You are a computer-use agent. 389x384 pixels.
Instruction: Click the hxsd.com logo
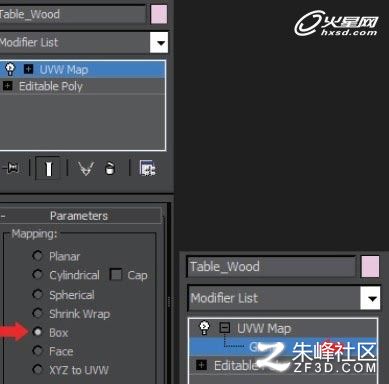[336, 23]
